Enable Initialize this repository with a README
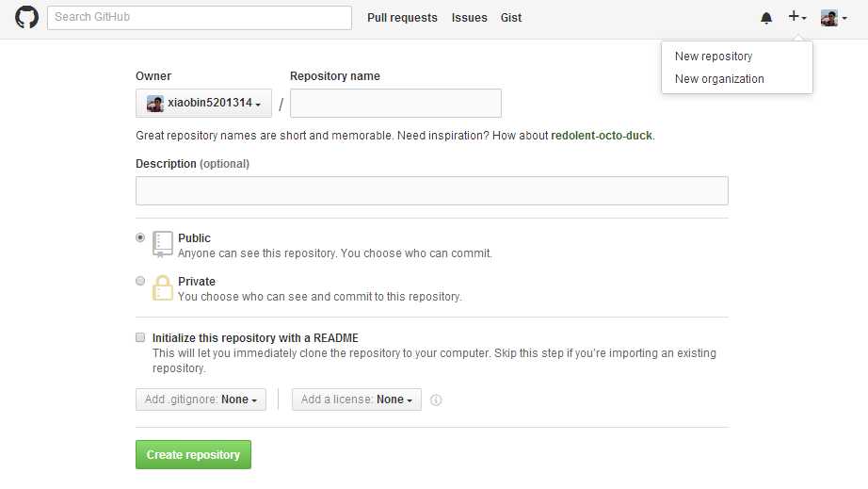 tap(140, 337)
